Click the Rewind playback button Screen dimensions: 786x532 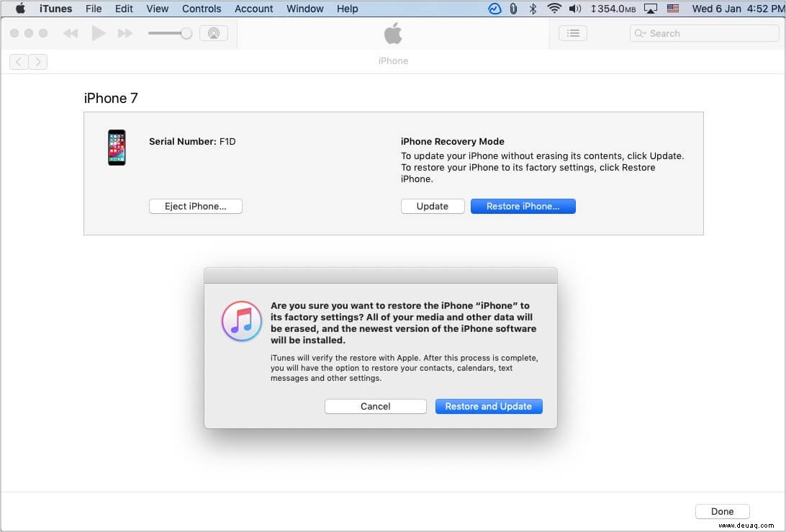pyautogui.click(x=71, y=34)
